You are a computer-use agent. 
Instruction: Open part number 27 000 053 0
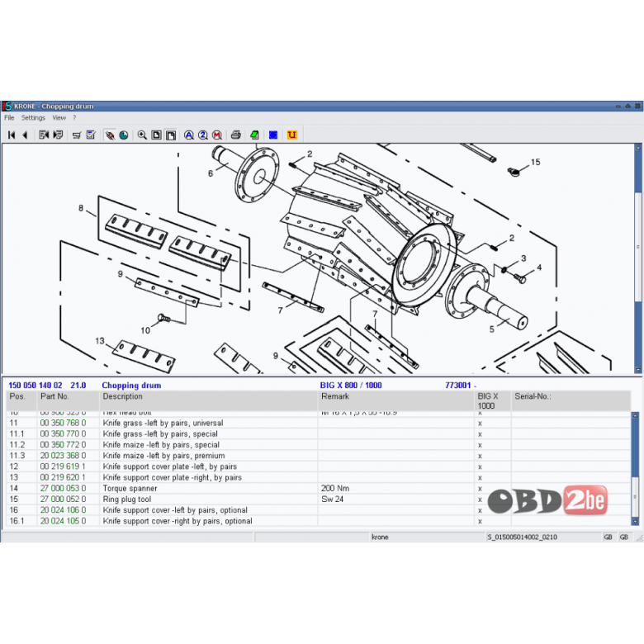click(64, 488)
